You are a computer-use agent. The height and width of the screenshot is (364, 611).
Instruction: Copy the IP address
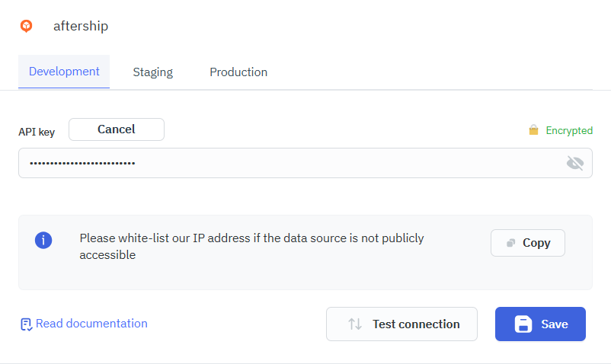pyautogui.click(x=528, y=243)
